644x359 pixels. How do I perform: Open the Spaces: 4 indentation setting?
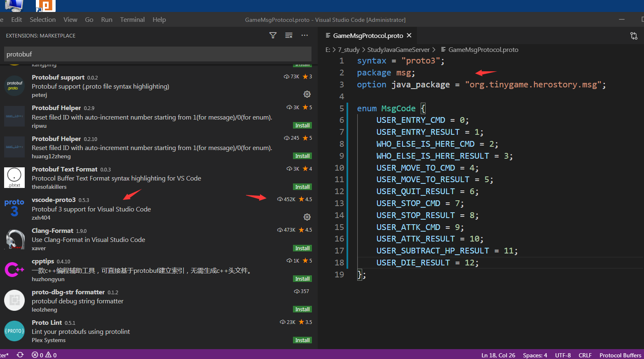[534, 355]
